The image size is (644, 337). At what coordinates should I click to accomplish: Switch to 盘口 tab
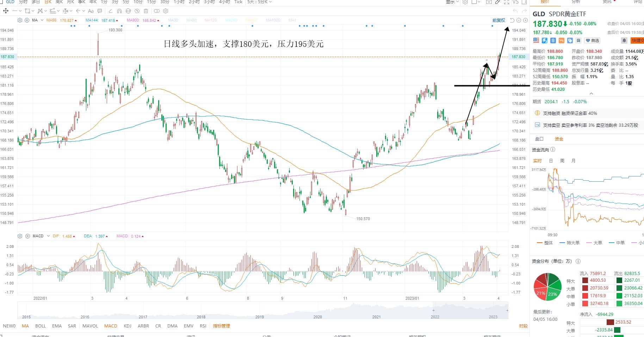539,139
